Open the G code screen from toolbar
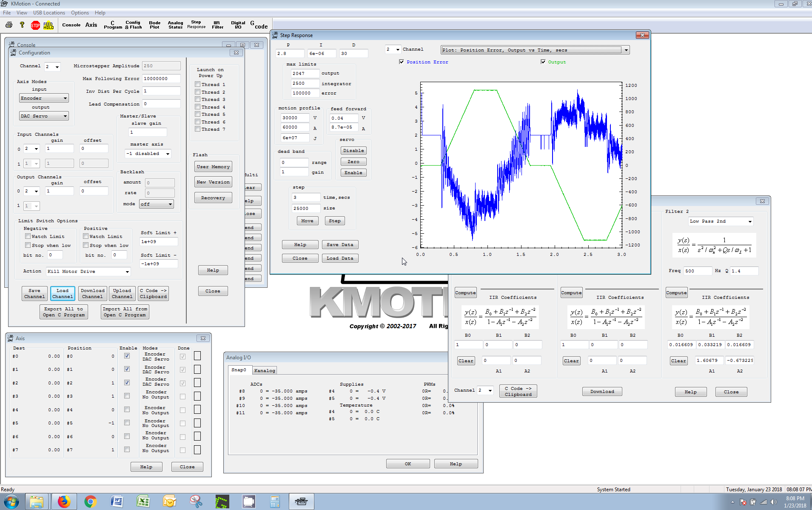This screenshot has height=510, width=812. pos(259,25)
